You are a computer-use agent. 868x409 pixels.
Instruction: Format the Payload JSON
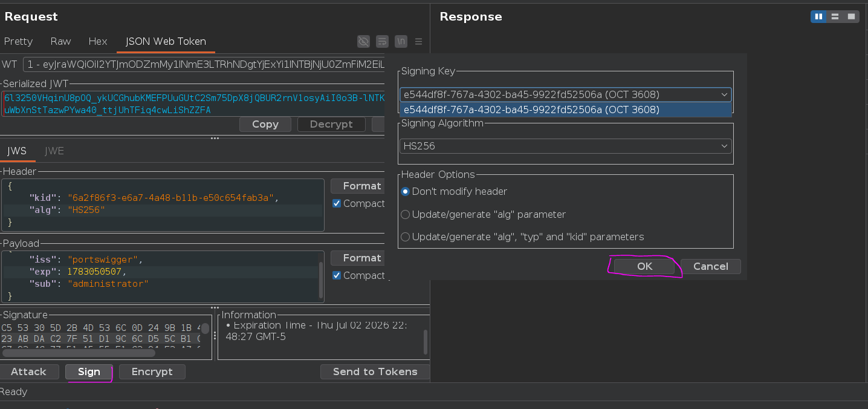358,258
